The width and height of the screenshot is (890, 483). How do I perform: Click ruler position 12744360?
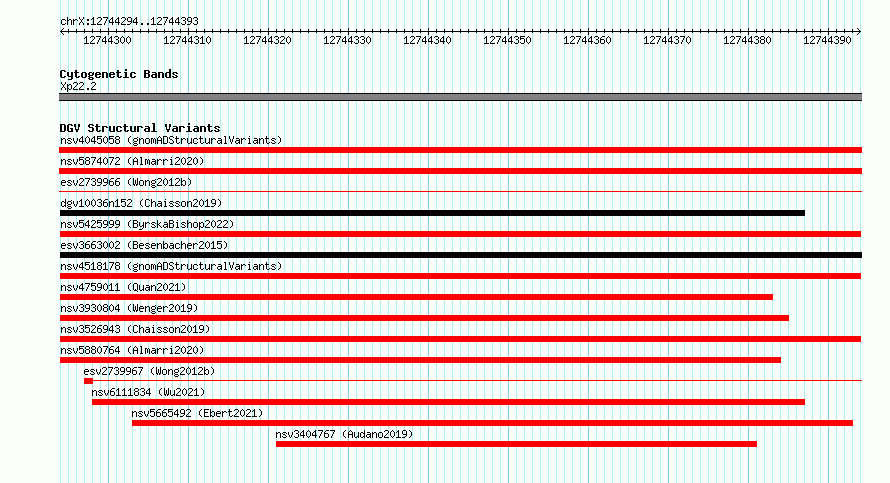(587, 40)
